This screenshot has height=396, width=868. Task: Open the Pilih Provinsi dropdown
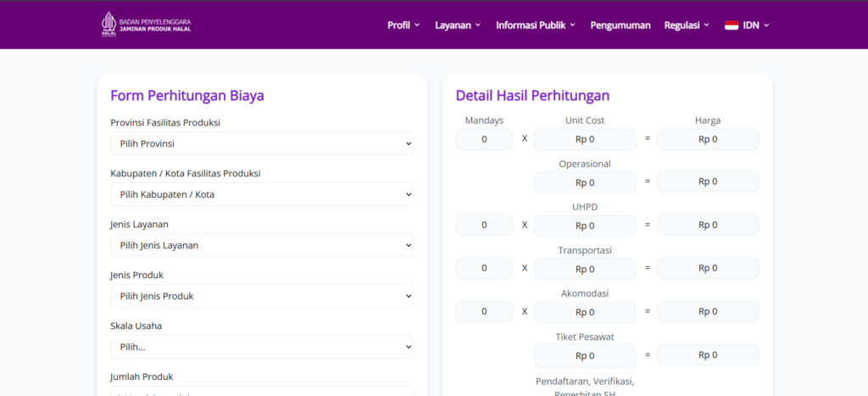click(x=262, y=143)
